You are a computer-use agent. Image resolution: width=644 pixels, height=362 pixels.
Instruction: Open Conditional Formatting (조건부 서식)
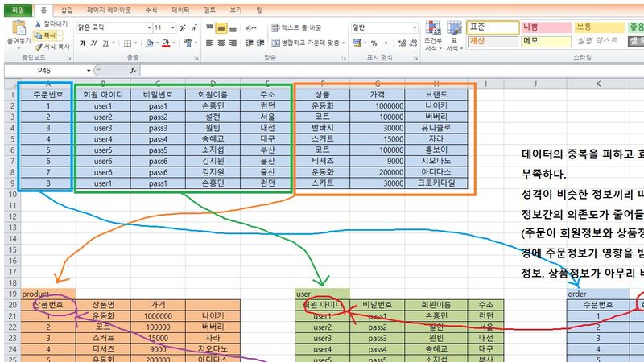[433, 35]
